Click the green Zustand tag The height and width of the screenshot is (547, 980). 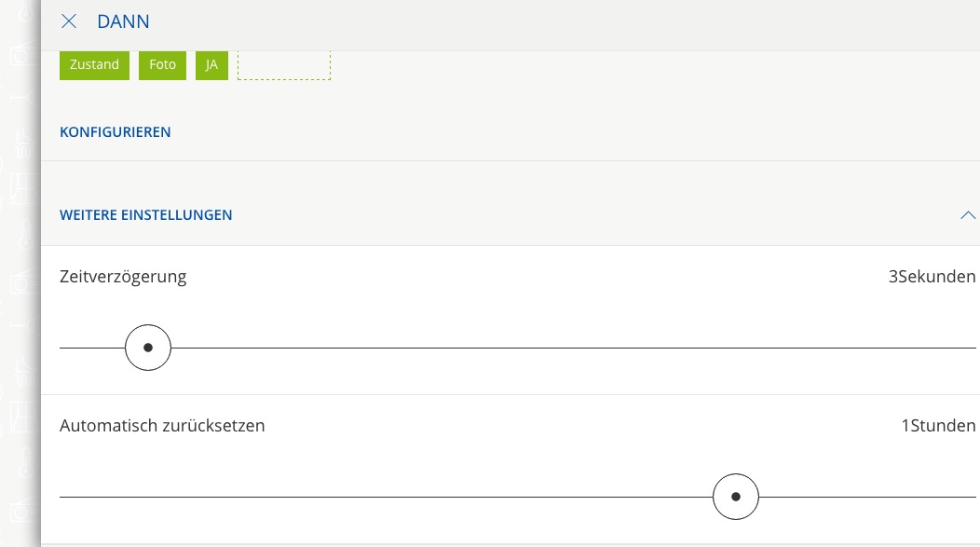[x=94, y=64]
